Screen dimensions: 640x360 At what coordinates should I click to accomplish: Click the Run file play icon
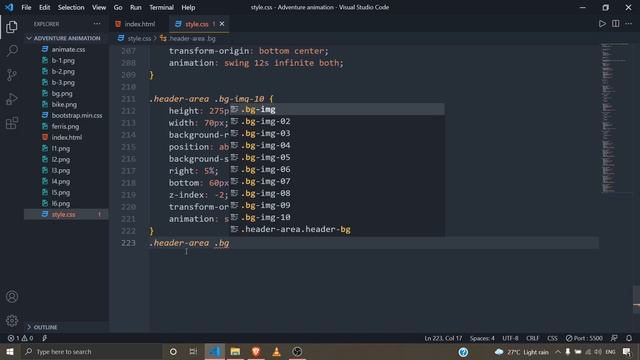[602, 24]
